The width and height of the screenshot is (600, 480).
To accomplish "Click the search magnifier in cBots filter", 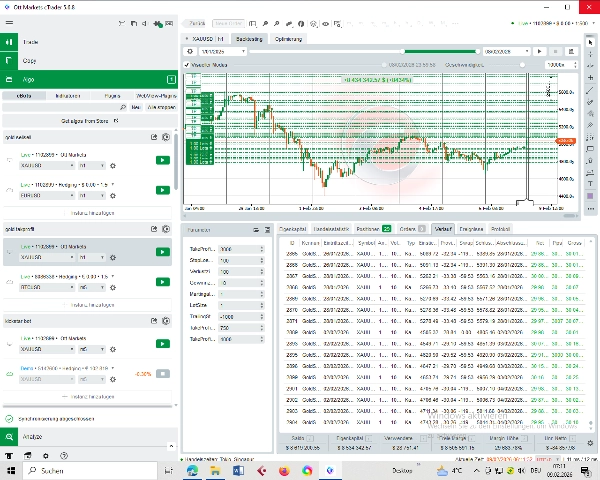I will click(x=123, y=107).
